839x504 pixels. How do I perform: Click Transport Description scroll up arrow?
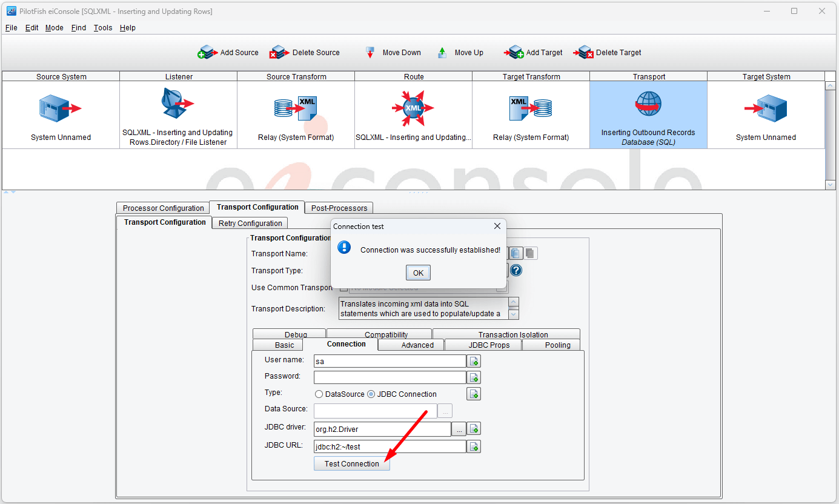[x=514, y=302]
